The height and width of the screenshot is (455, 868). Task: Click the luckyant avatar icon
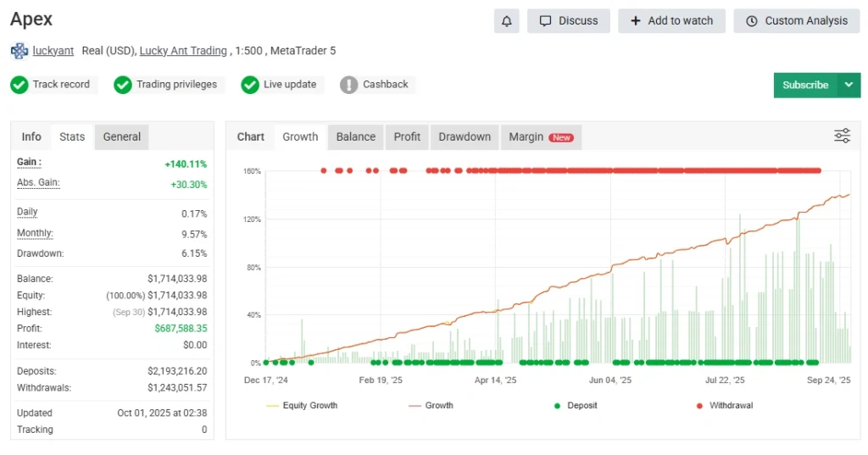[x=19, y=51]
